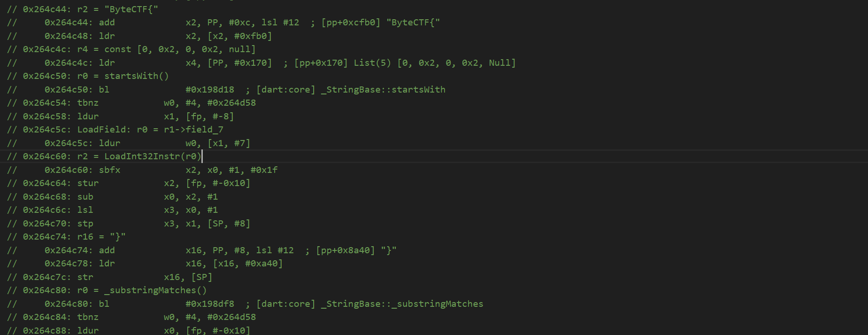Click the r16 = "}" comment line
The width and height of the screenshot is (868, 335).
[x=74, y=237]
